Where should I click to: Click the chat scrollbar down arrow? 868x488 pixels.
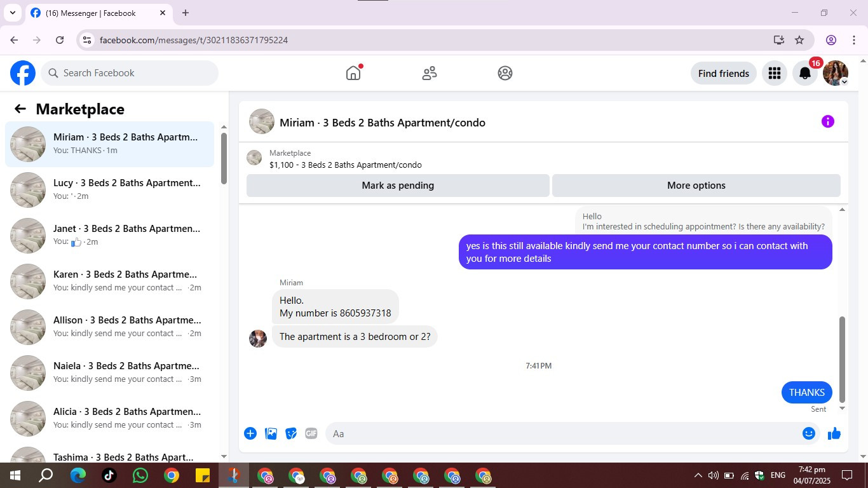(x=843, y=409)
